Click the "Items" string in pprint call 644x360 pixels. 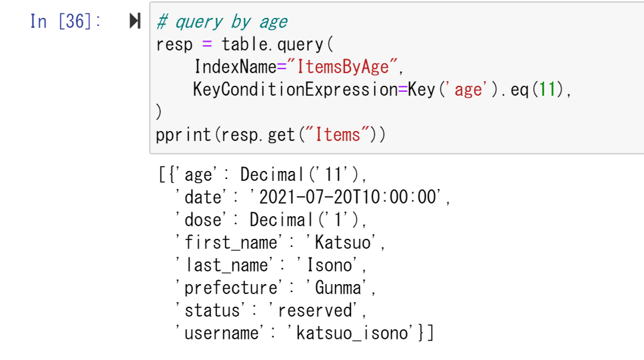coord(338,134)
